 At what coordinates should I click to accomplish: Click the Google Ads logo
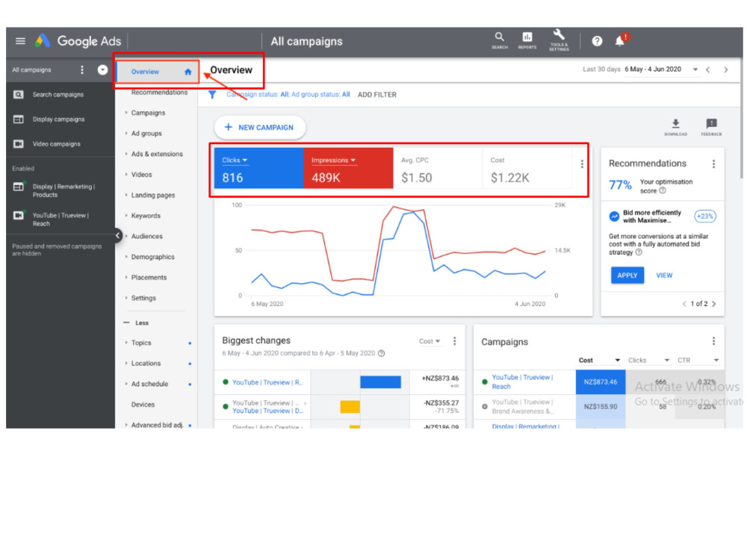[78, 41]
